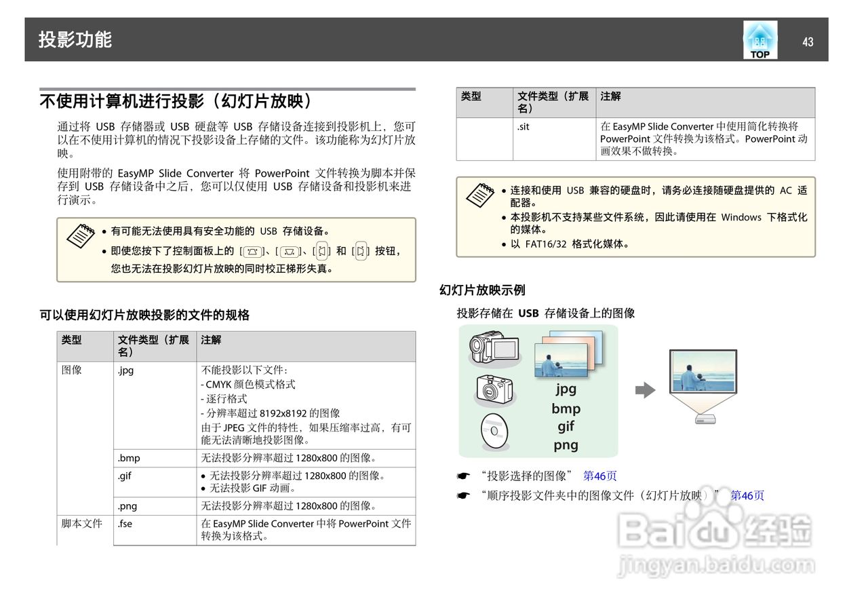Click the .gif table cell
The height and width of the screenshot is (614, 868).
[x=155, y=482]
